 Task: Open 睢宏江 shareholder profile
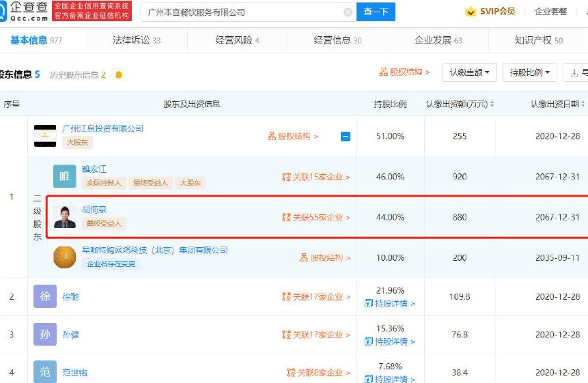coord(94,169)
